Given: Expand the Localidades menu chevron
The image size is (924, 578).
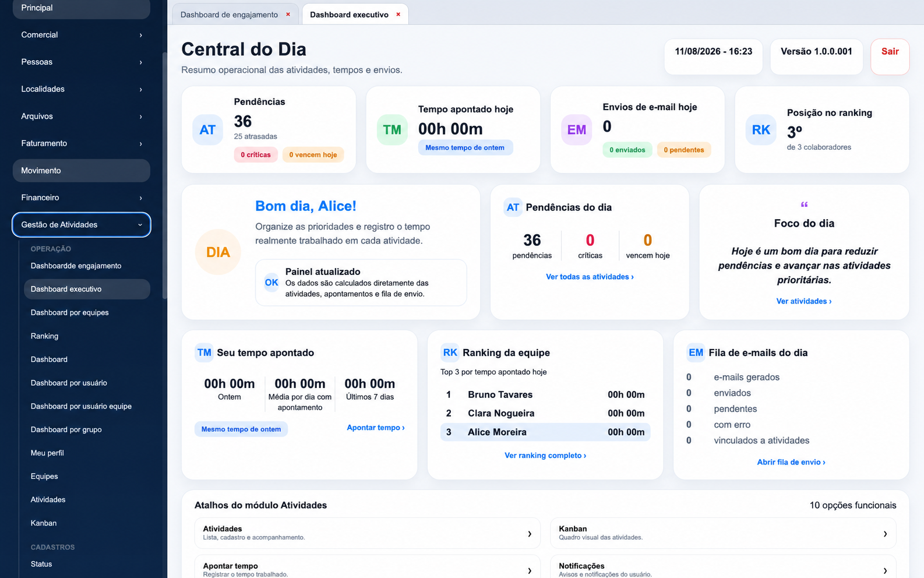Looking at the screenshot, I should click(x=140, y=89).
